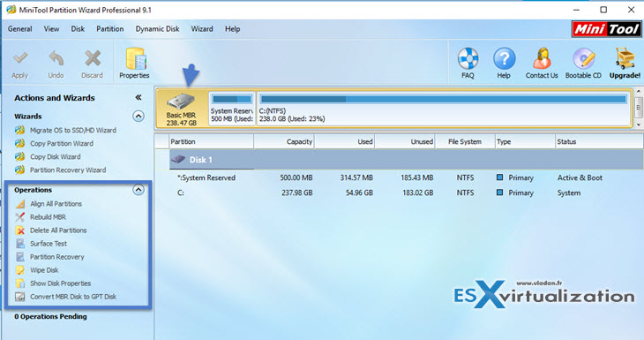The image size is (644, 340).
Task: Click the Undo arrow icon
Action: point(56,58)
